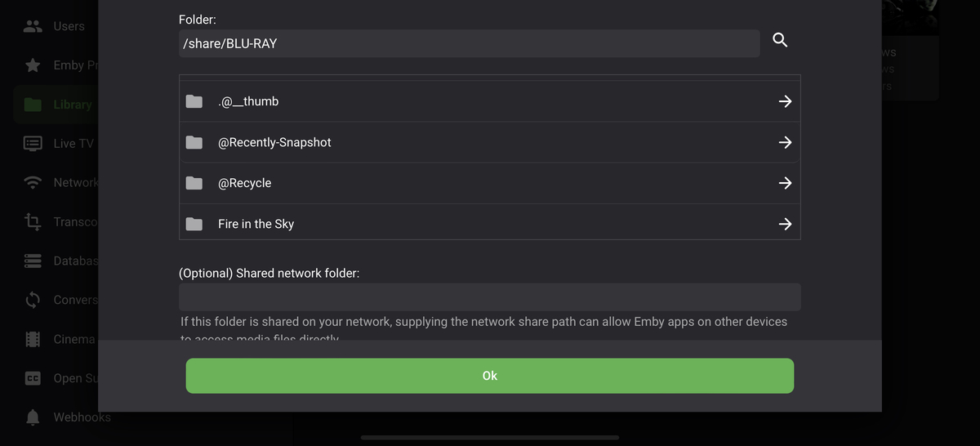Focus the Shared network folder field
This screenshot has height=446, width=980.
[x=490, y=297]
